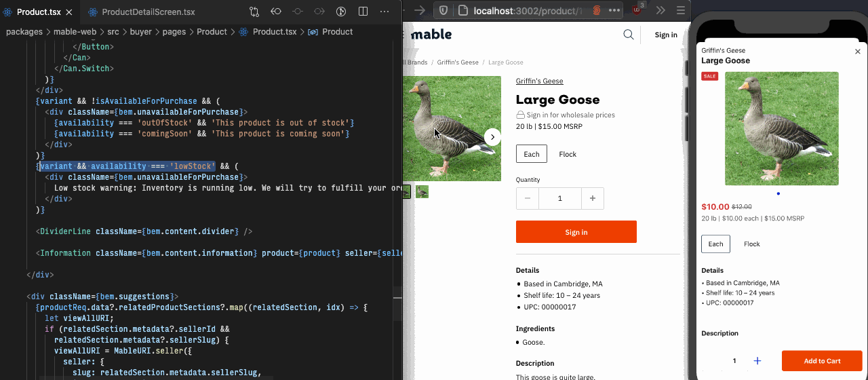Click the blue carousel dot in phone simulator
Screen dimensions: 868x380
click(x=778, y=193)
